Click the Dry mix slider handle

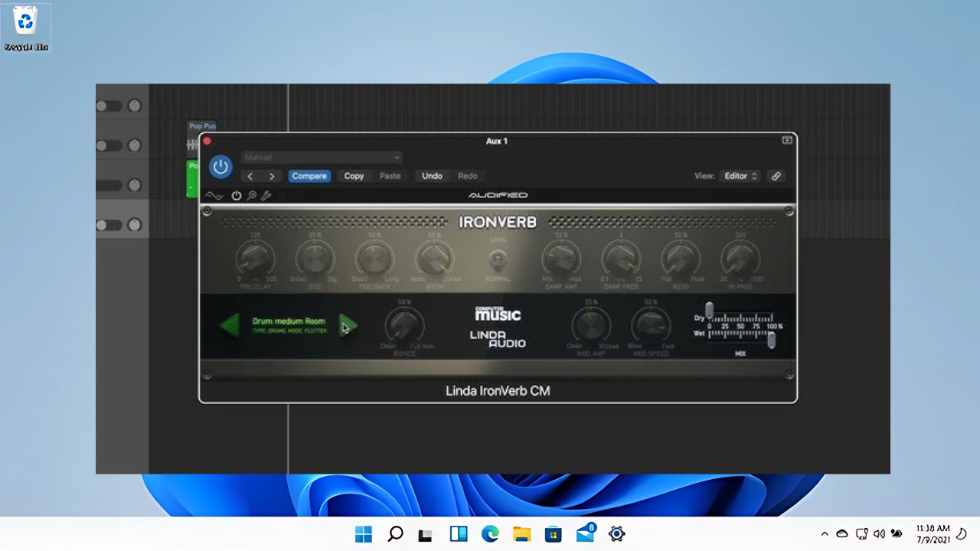point(709,311)
